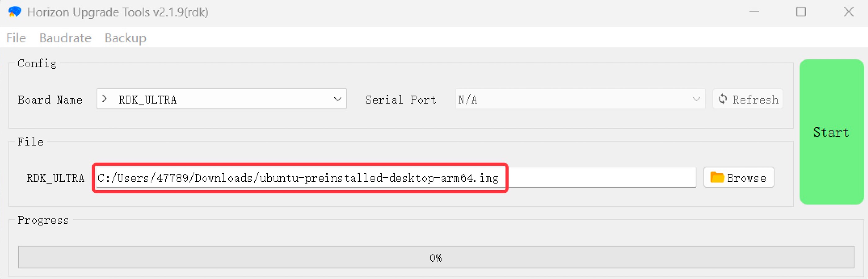Close the Horizon Upgrade Tools window
Viewport: 868px width, 279px height.
pos(848,12)
